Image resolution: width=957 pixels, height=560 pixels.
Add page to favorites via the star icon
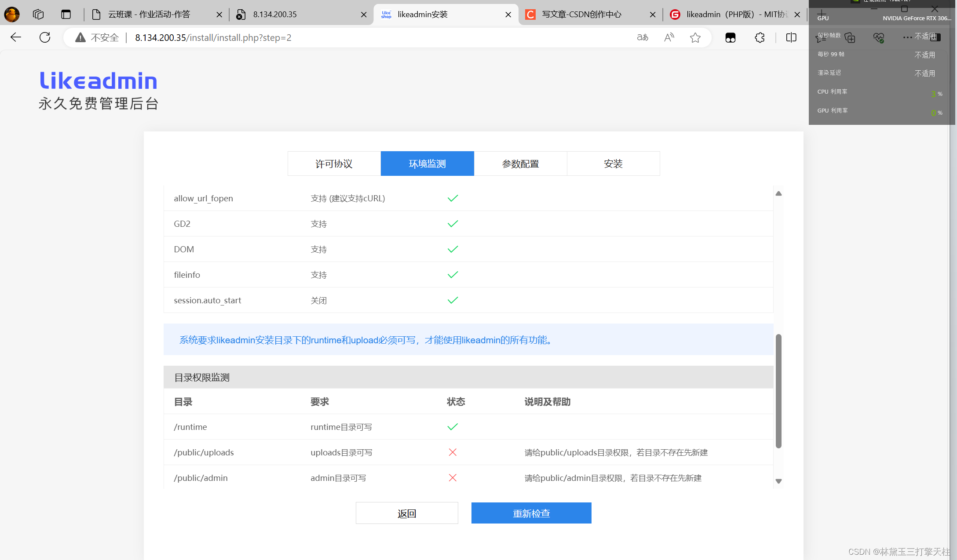coord(695,38)
